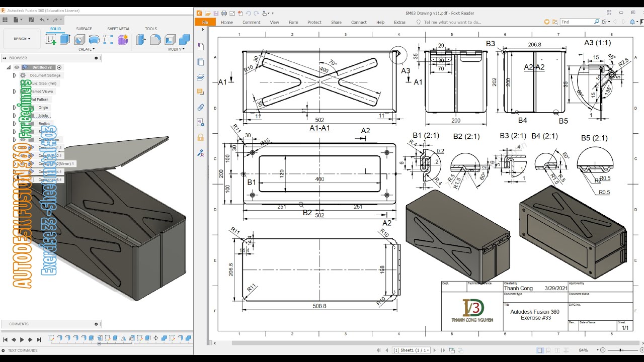
Task: Jump to the timeline start
Action: (6, 340)
